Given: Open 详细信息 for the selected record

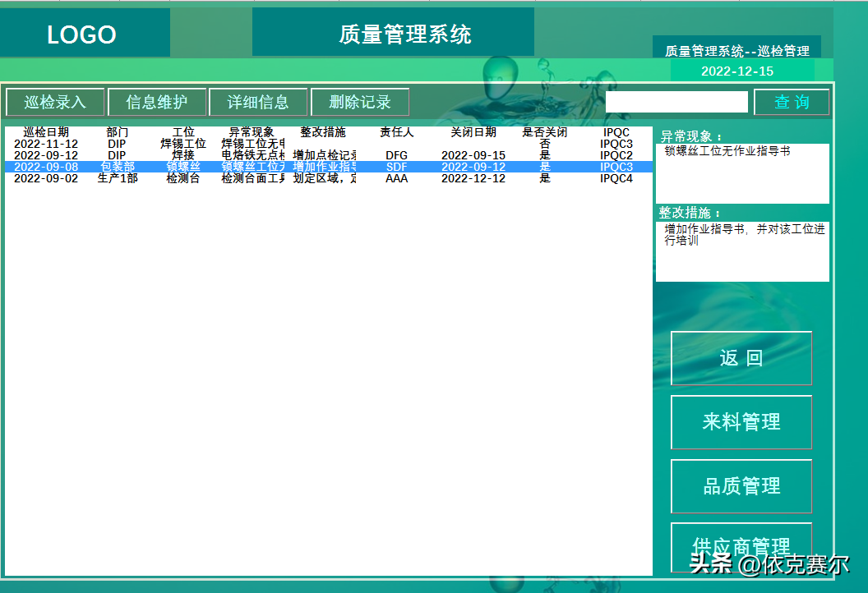Looking at the screenshot, I should point(258,102).
